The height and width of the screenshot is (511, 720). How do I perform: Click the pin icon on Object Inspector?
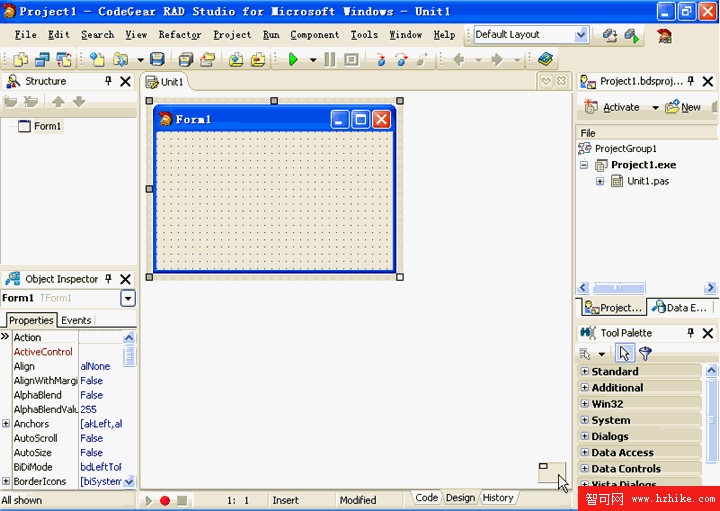click(x=108, y=279)
